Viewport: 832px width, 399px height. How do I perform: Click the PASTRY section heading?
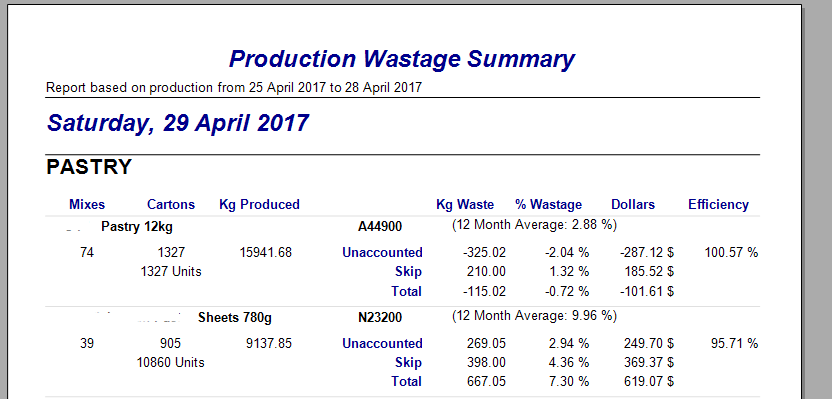pos(89,167)
